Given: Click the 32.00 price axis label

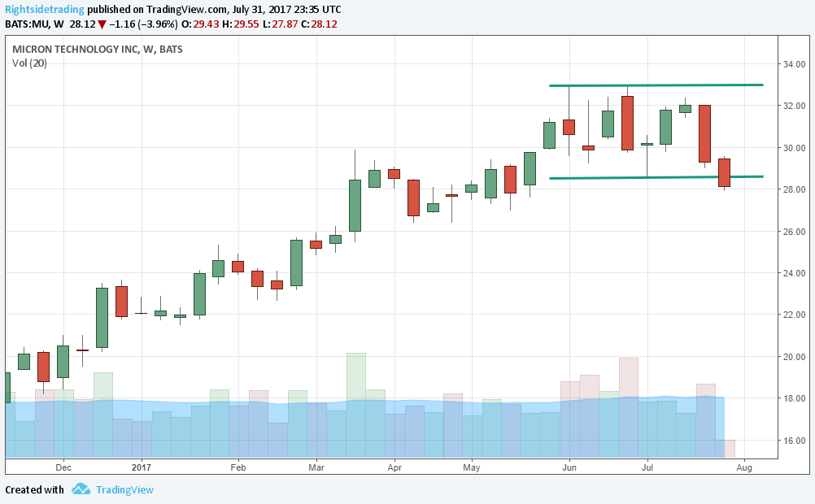Looking at the screenshot, I should [794, 106].
